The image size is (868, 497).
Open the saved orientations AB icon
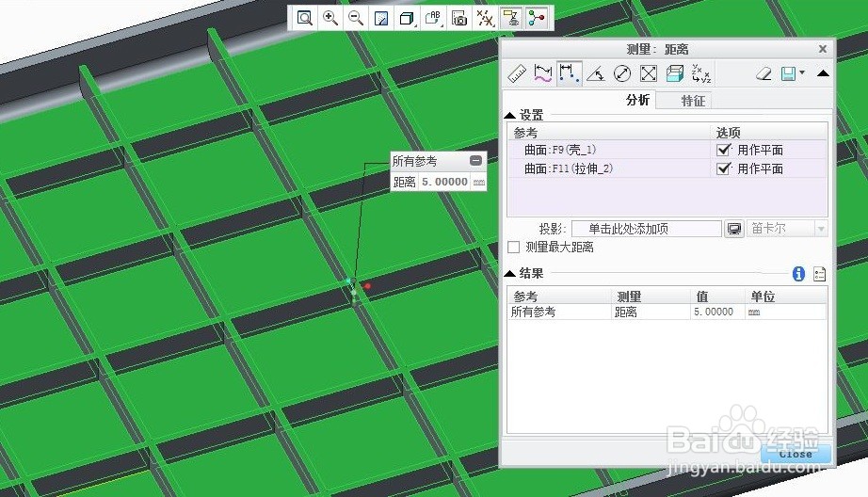433,18
